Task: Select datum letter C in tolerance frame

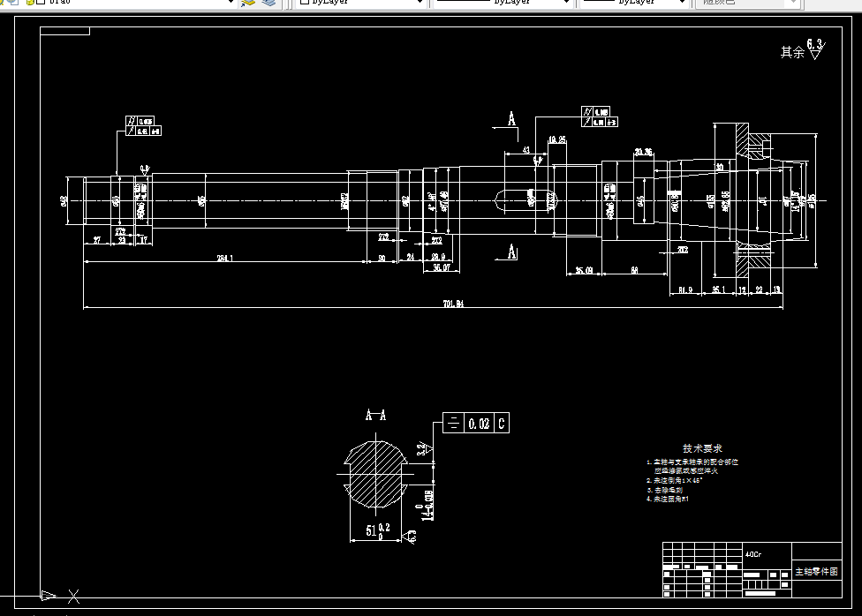Action: click(x=502, y=424)
